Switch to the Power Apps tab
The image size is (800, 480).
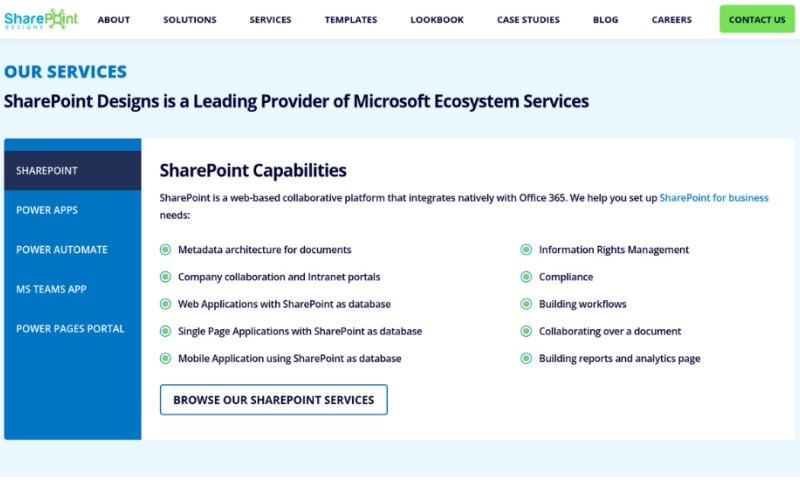point(47,210)
